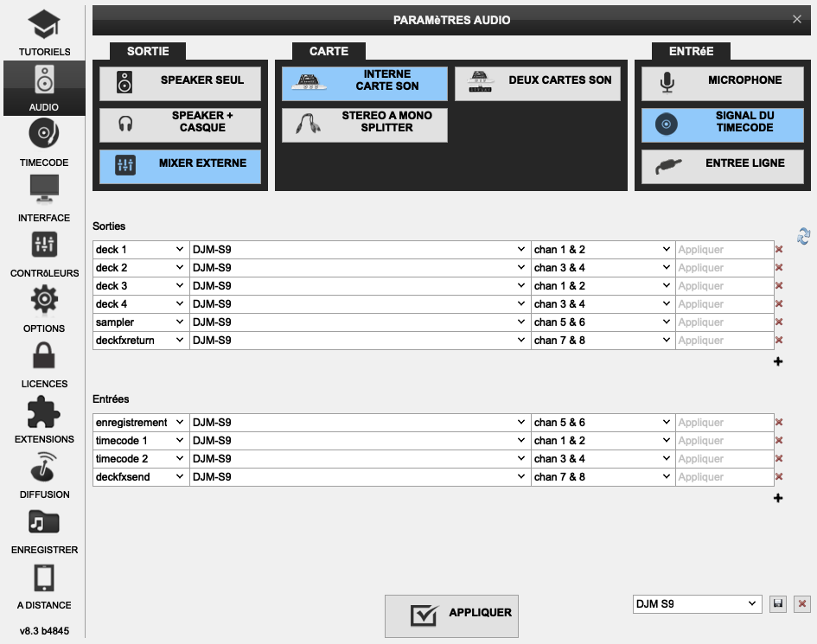This screenshot has height=644, width=817.
Task: Delete the deckfxreturn output row
Action: [779, 341]
